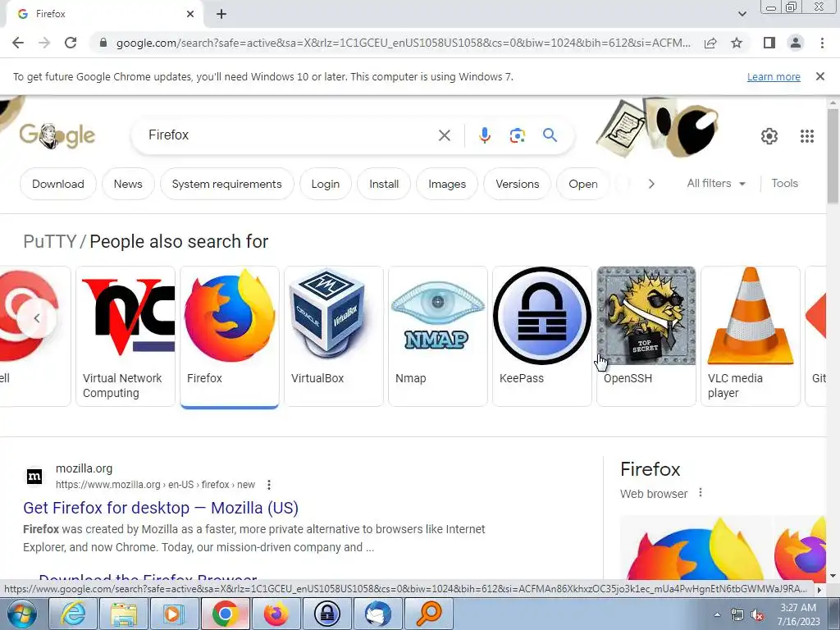Screen dimensions: 840x630
Task: Go back to the previous page
Action: (x=18, y=43)
